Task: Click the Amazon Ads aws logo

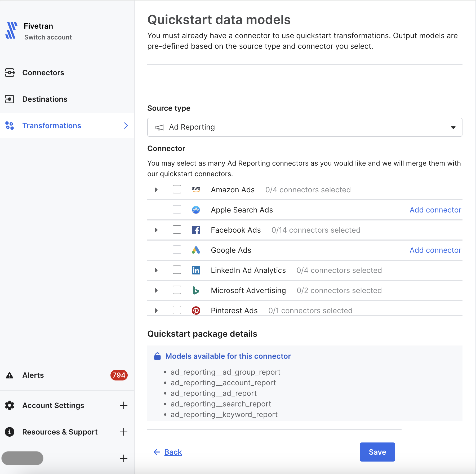Action: pos(196,189)
